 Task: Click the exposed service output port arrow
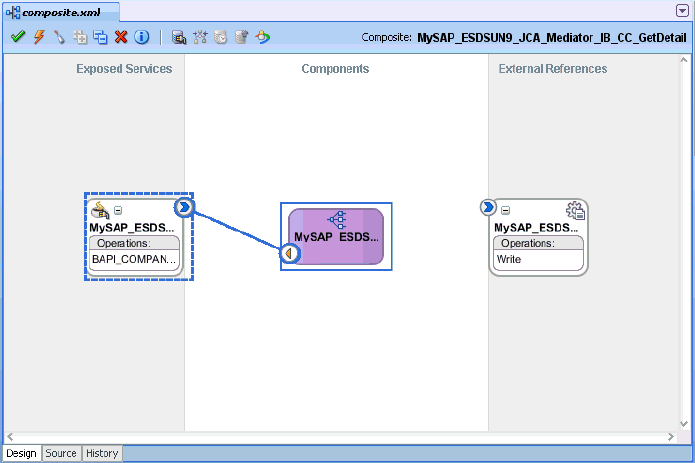(184, 207)
